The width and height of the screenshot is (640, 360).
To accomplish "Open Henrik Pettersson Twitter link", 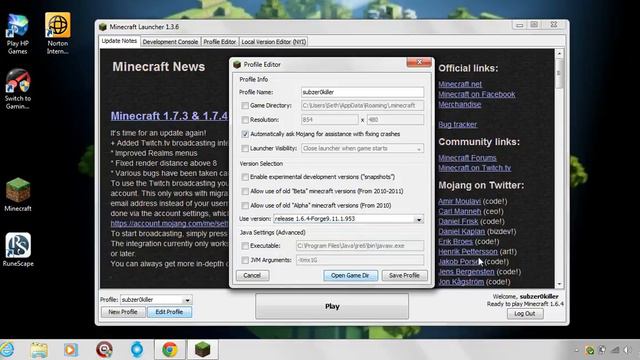I will click(468, 251).
